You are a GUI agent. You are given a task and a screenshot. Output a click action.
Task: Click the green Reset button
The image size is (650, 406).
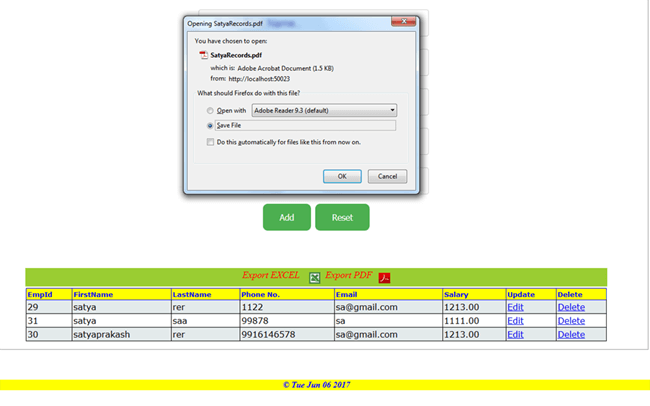[x=342, y=217]
